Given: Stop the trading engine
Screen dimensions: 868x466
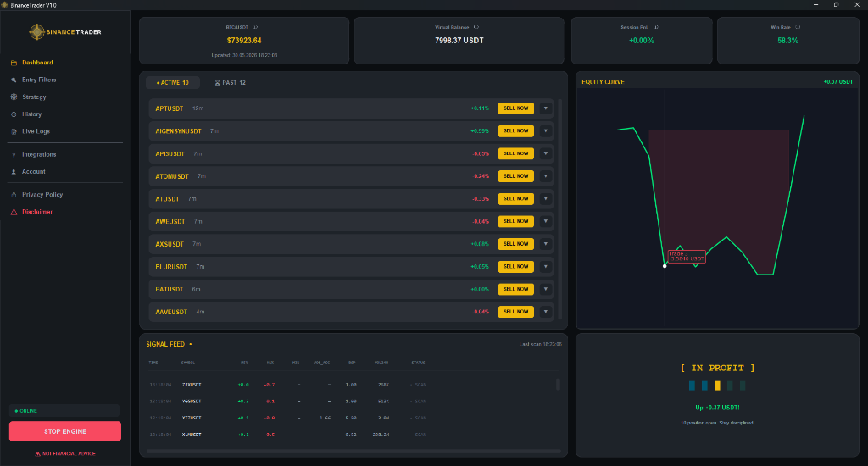Looking at the screenshot, I should (x=64, y=431).
